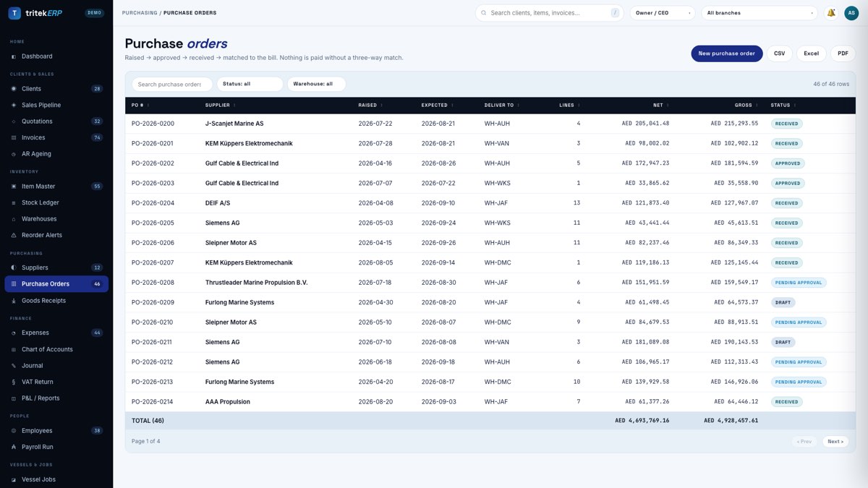This screenshot has height=488, width=868.
Task: Sort table by Status column
Action: [783, 106]
